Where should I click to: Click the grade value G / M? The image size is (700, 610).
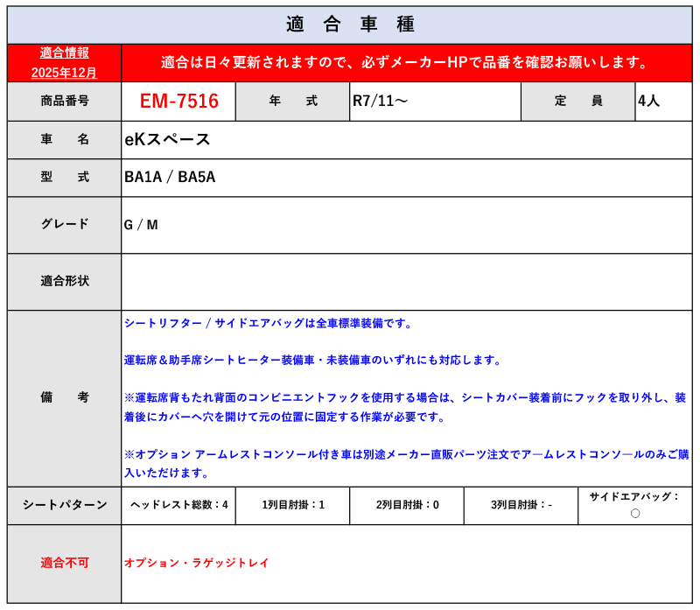pyautogui.click(x=141, y=225)
